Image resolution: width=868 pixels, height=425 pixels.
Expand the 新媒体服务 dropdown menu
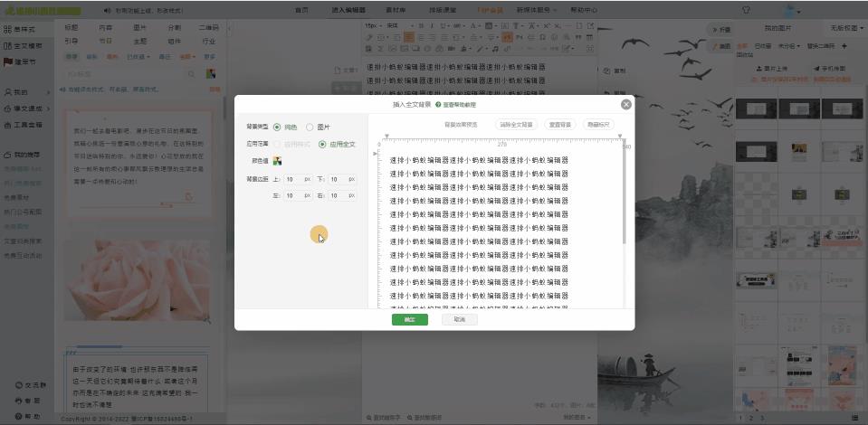(538, 10)
